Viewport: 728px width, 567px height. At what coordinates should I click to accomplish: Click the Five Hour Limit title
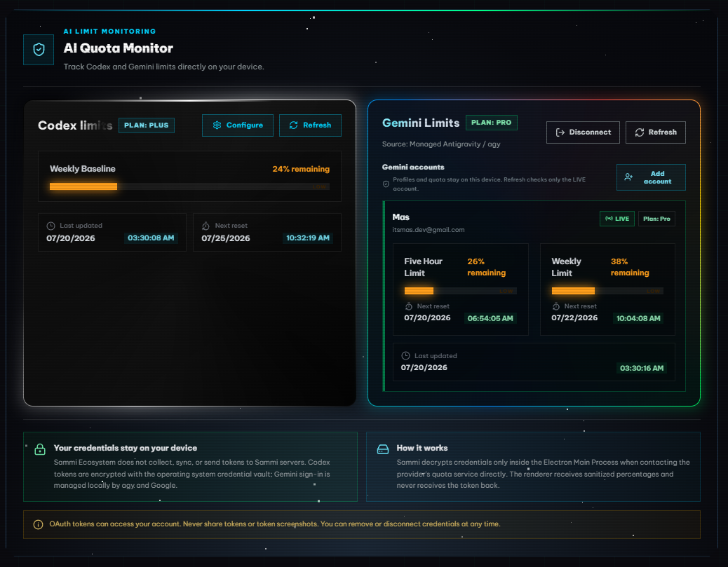423,267
